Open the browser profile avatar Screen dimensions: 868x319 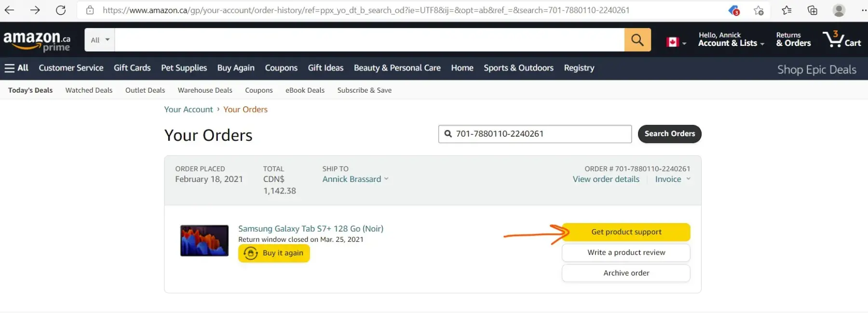pyautogui.click(x=839, y=10)
